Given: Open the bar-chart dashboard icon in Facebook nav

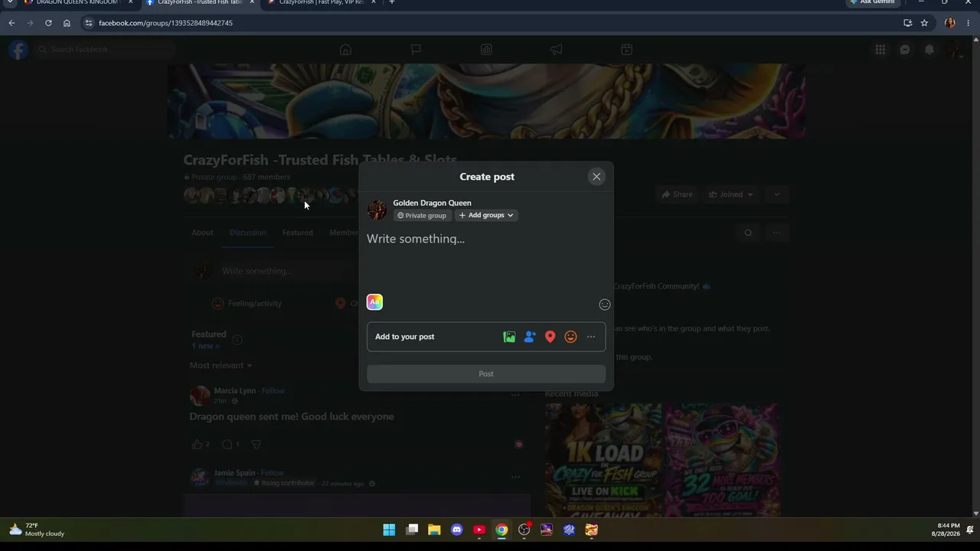Looking at the screenshot, I should [x=486, y=50].
